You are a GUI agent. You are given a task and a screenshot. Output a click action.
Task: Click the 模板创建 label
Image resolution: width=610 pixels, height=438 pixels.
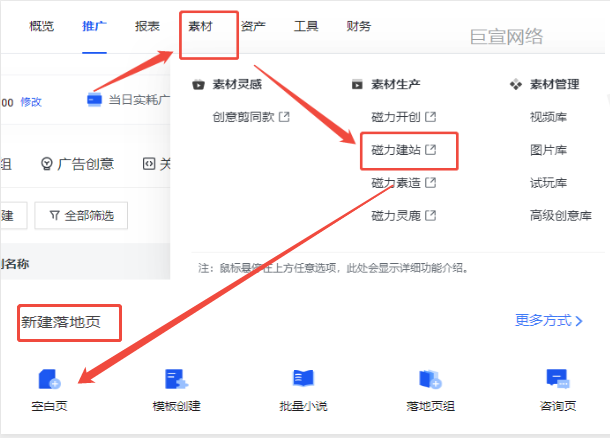coord(177,406)
